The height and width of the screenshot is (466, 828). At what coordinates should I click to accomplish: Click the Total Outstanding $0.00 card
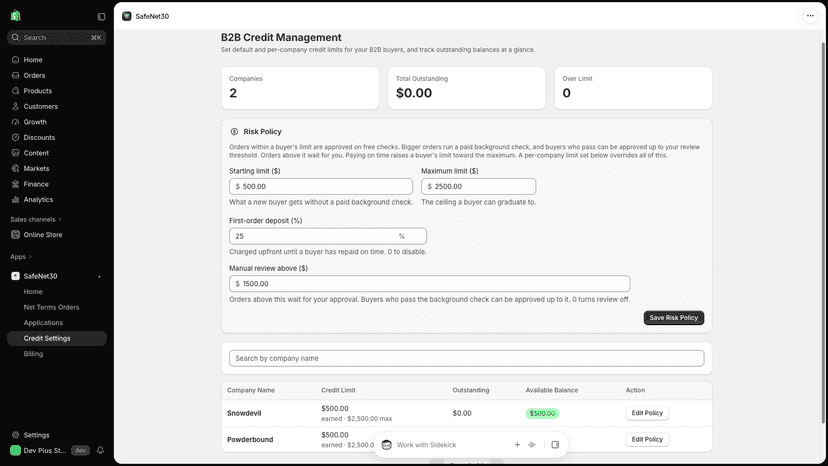[x=466, y=88]
